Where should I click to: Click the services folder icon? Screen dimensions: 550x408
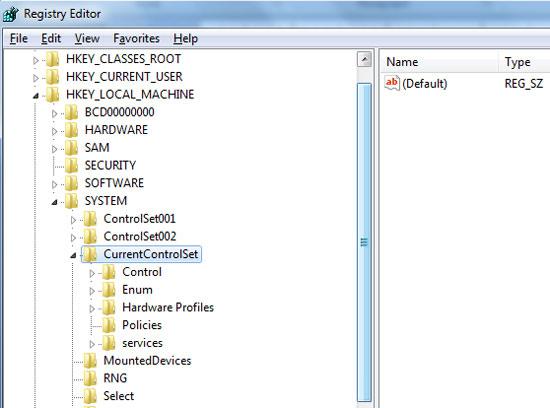(109, 343)
